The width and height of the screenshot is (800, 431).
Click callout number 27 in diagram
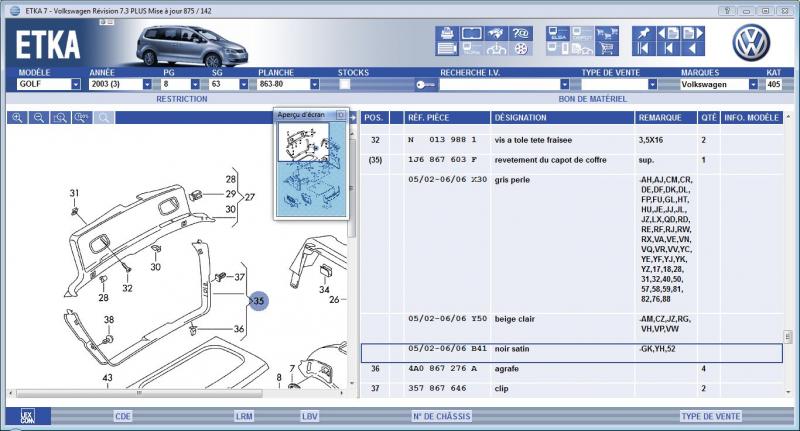(249, 197)
